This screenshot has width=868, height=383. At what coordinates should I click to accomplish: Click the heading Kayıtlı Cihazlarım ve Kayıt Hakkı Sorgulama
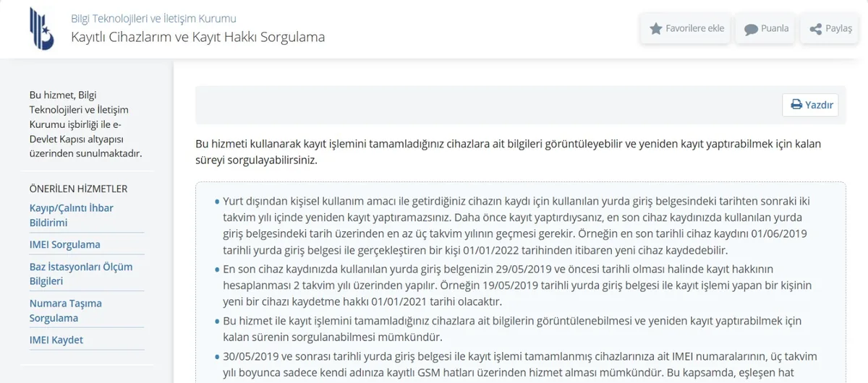[197, 37]
